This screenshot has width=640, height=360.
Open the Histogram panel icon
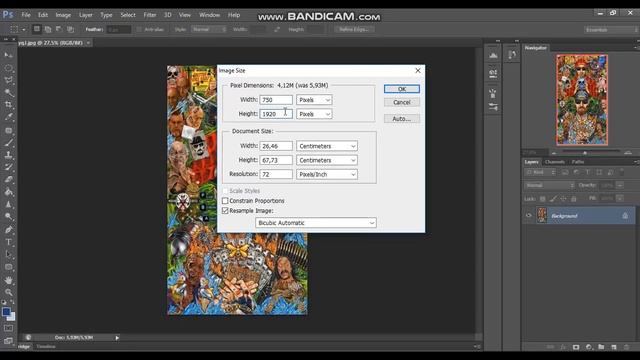493,55
